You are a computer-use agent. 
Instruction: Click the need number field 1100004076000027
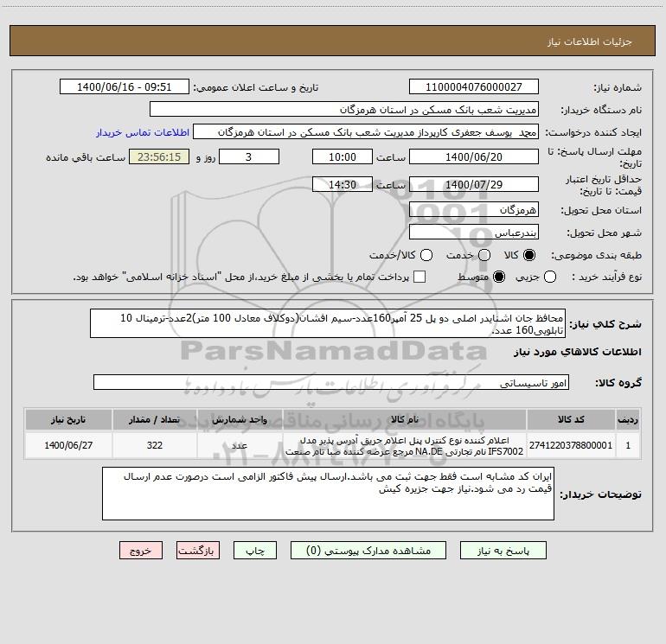[474, 86]
